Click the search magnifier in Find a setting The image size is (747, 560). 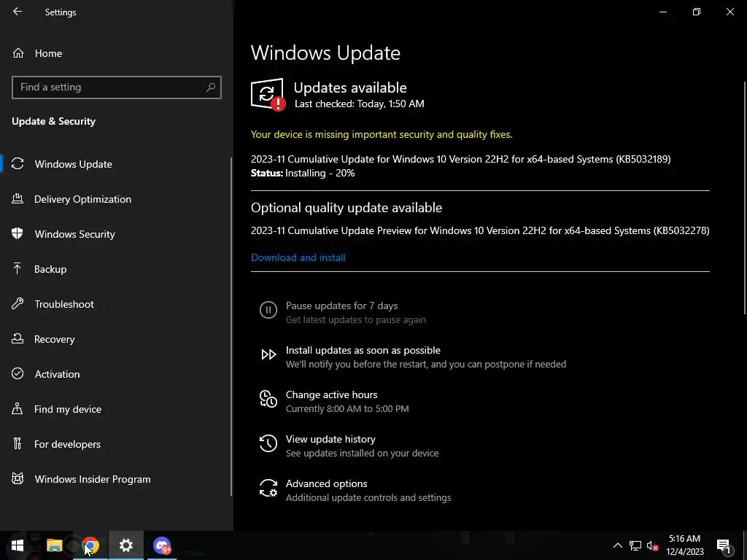tap(211, 87)
